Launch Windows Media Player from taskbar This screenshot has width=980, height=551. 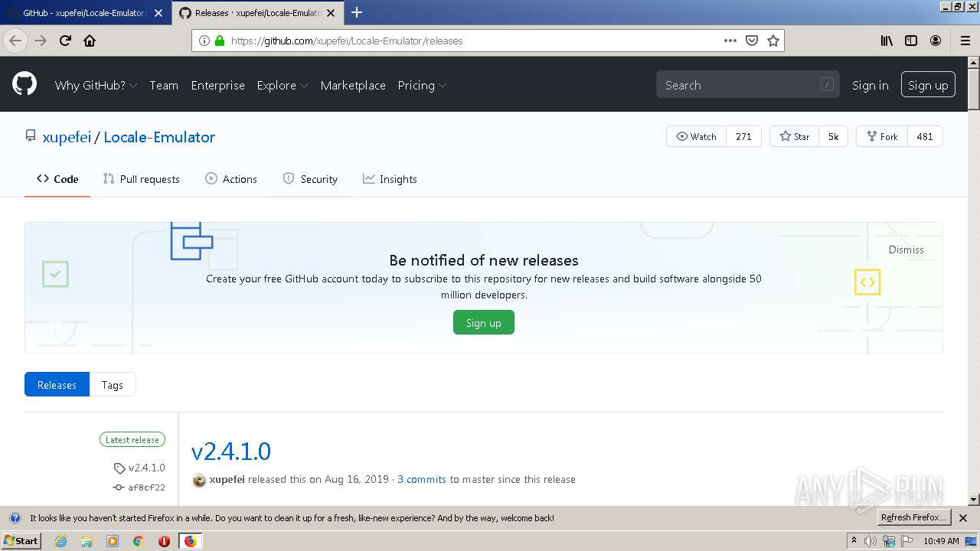click(113, 541)
